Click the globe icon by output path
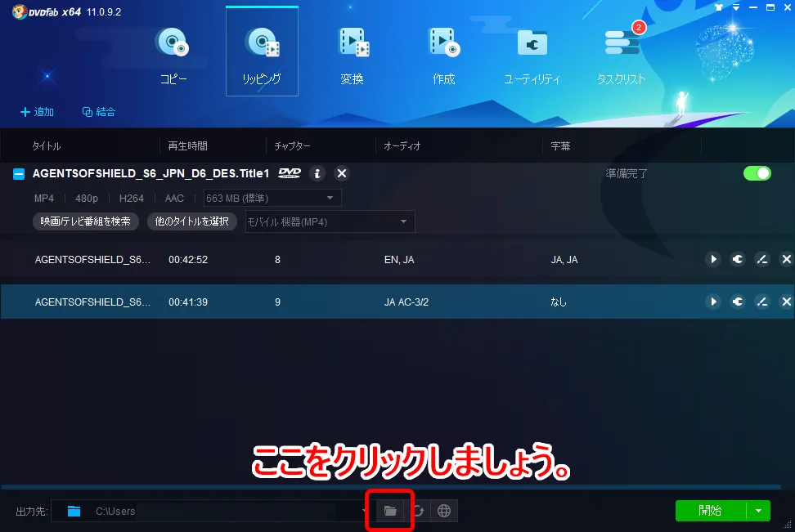The image size is (795, 532). coord(444,511)
